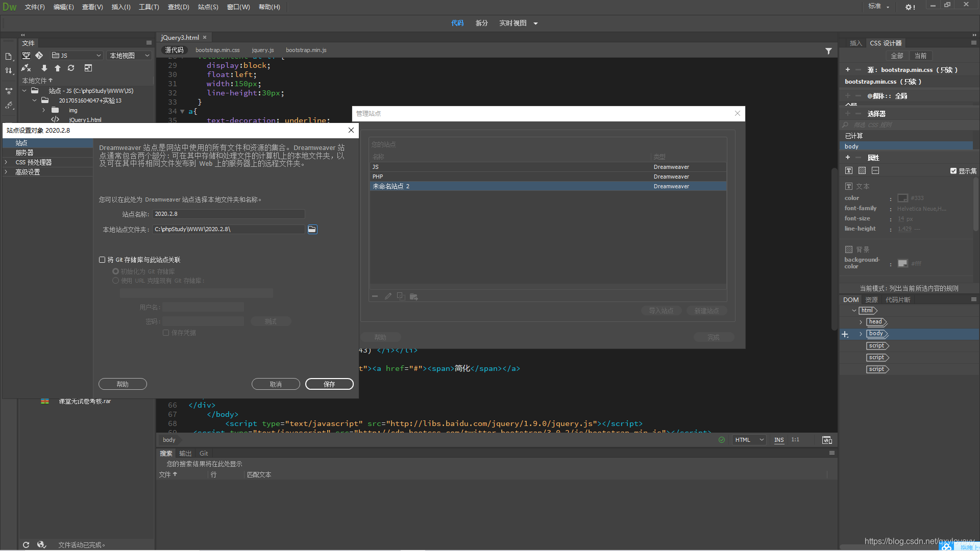Click 完成 button in manage sites dialog
The image size is (980, 551).
point(713,336)
